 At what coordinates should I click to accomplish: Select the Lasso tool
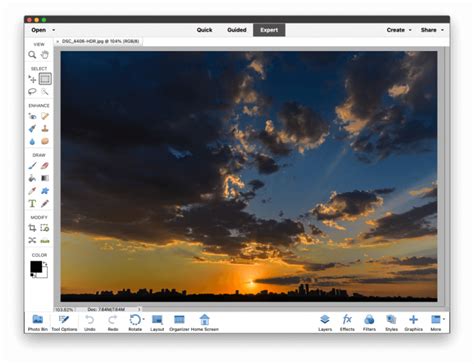click(x=32, y=91)
